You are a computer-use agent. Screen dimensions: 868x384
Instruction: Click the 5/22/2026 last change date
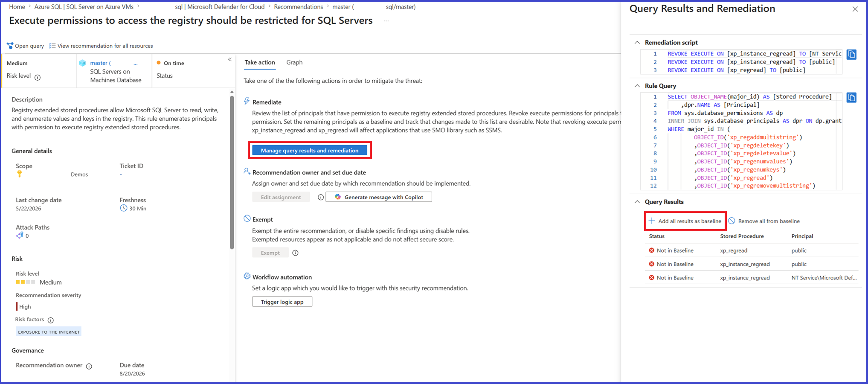coord(29,209)
